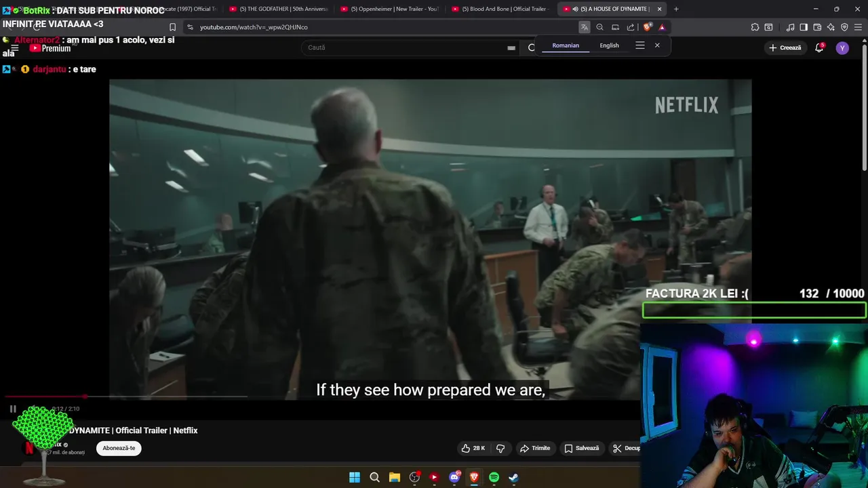Switch to THE GODFATHER 50th Anniversary tab
The image size is (868, 488).
point(278,9)
